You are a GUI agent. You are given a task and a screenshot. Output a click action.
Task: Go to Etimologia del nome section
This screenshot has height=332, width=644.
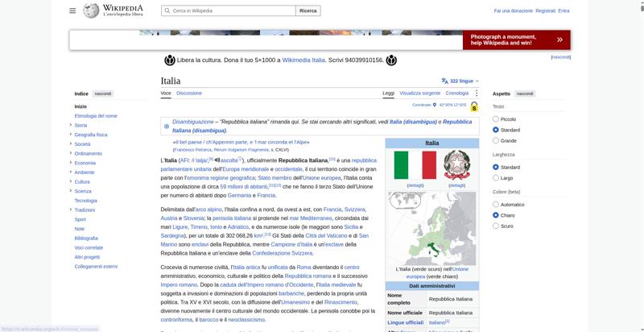[x=96, y=116]
